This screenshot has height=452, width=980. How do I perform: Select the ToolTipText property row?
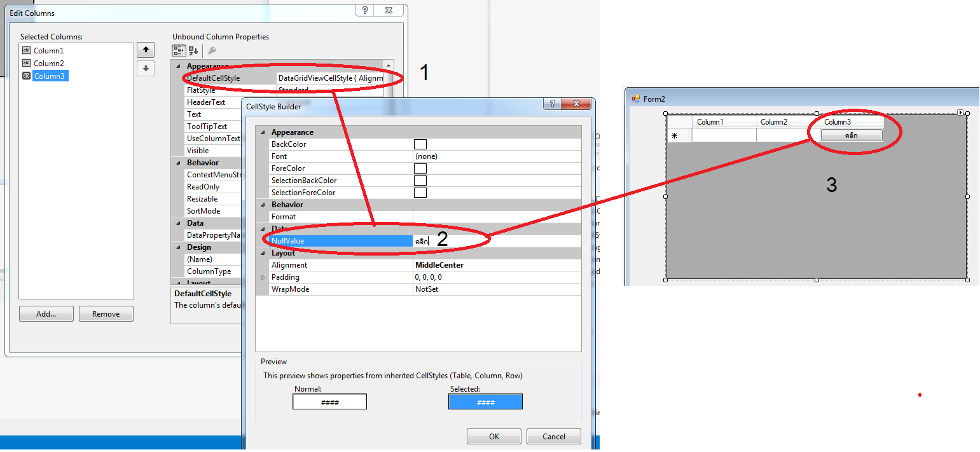tap(213, 127)
